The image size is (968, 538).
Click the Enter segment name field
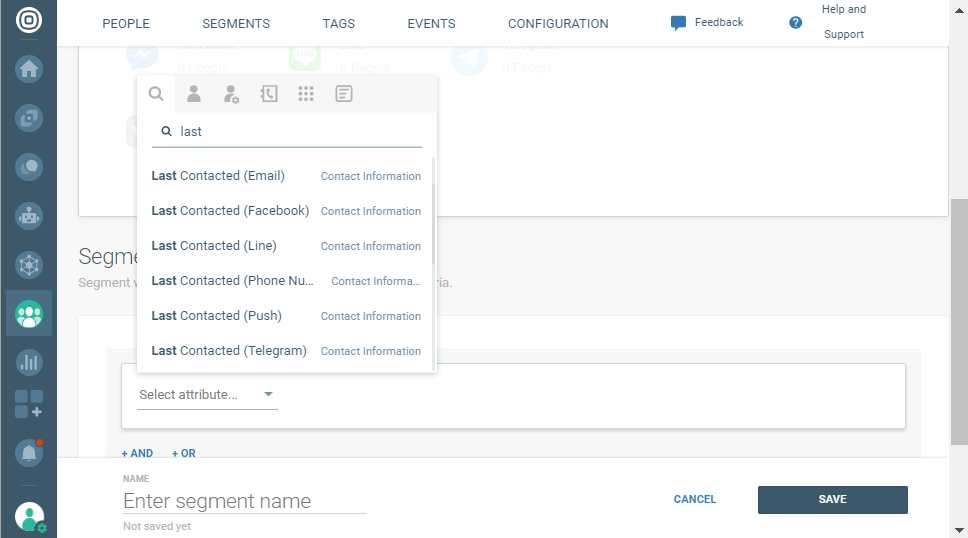click(x=244, y=501)
